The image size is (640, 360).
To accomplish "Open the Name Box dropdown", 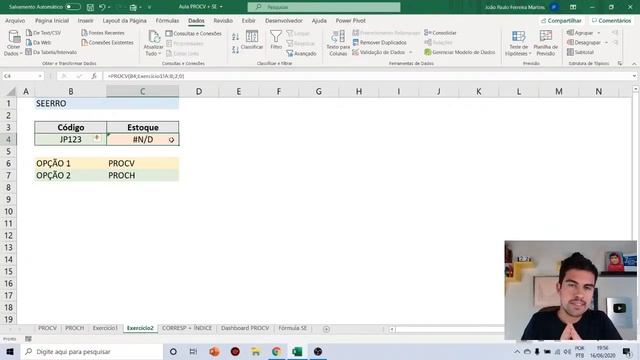I will 40,76.
